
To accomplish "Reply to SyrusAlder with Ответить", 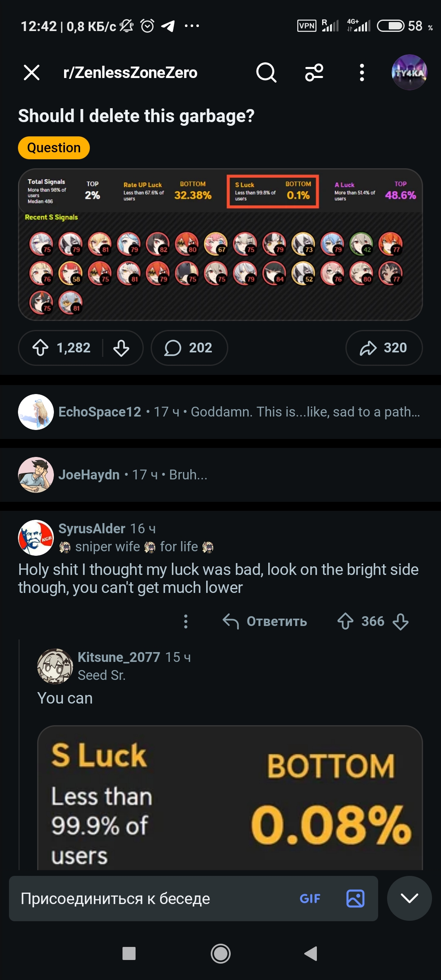I will click(x=265, y=621).
